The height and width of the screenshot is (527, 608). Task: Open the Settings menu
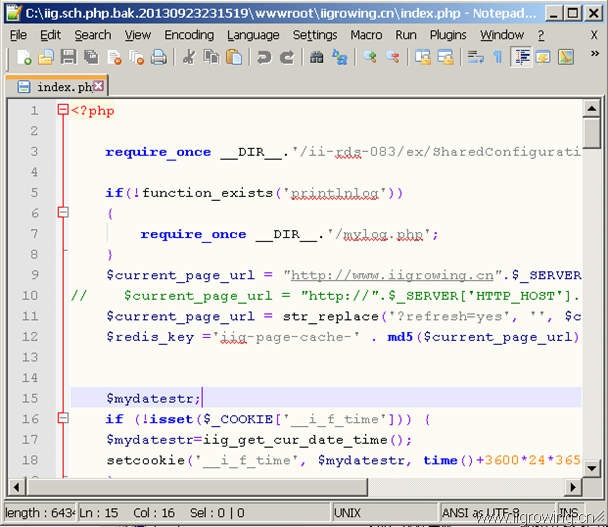click(x=315, y=35)
